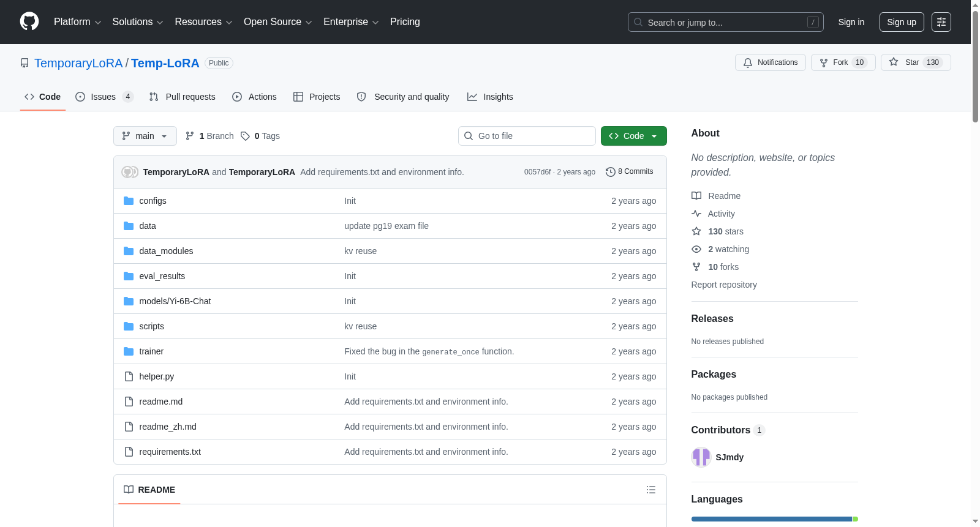Click commit author avatars icon

[x=130, y=172]
